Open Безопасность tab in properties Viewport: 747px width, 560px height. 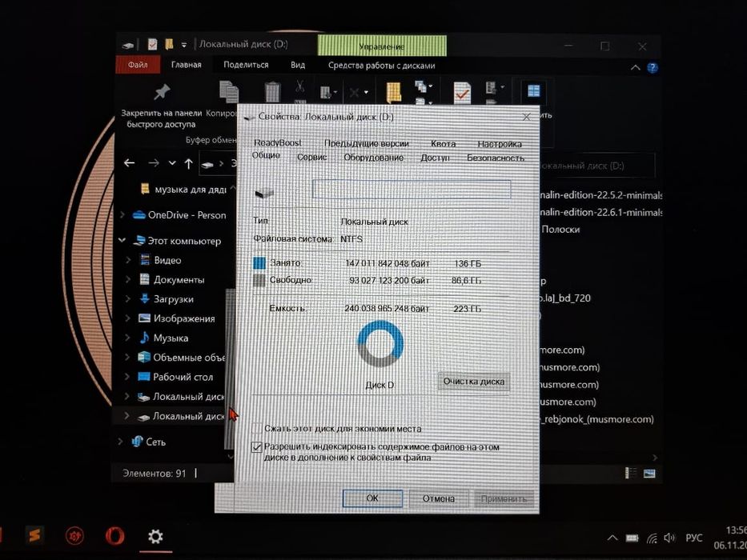pyautogui.click(x=496, y=158)
